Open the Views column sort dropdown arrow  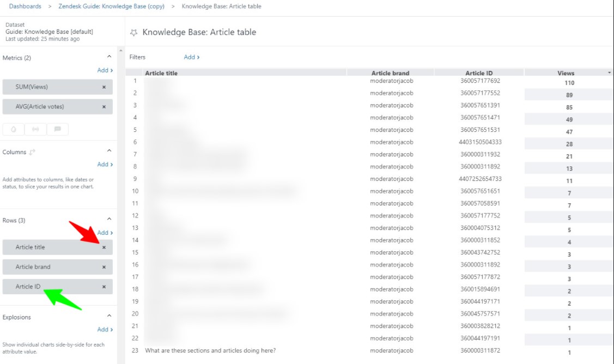click(609, 73)
